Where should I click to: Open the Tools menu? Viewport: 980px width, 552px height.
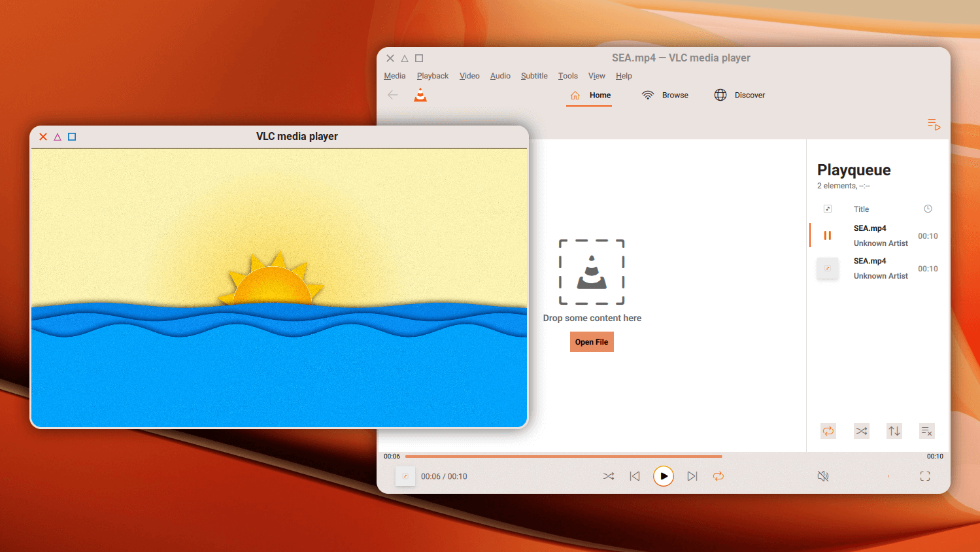coord(568,76)
